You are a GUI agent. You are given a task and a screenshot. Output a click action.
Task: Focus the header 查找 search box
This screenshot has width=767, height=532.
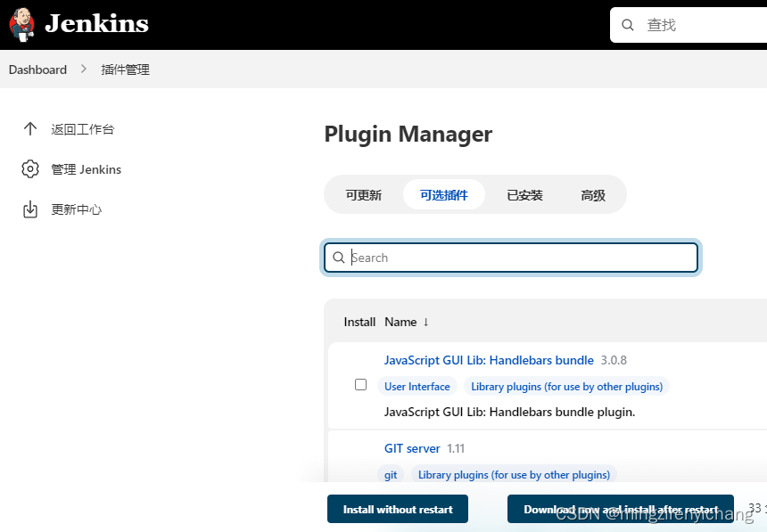click(x=689, y=25)
